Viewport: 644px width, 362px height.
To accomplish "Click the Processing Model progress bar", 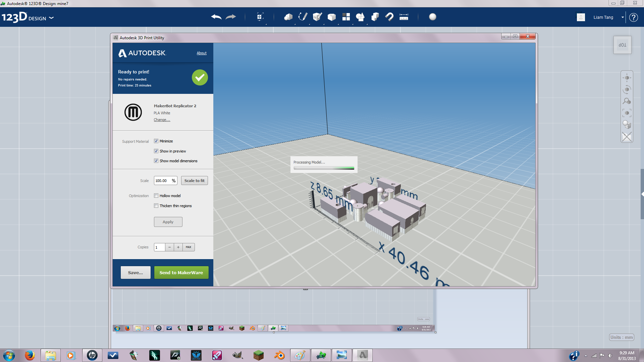I will coord(324,168).
